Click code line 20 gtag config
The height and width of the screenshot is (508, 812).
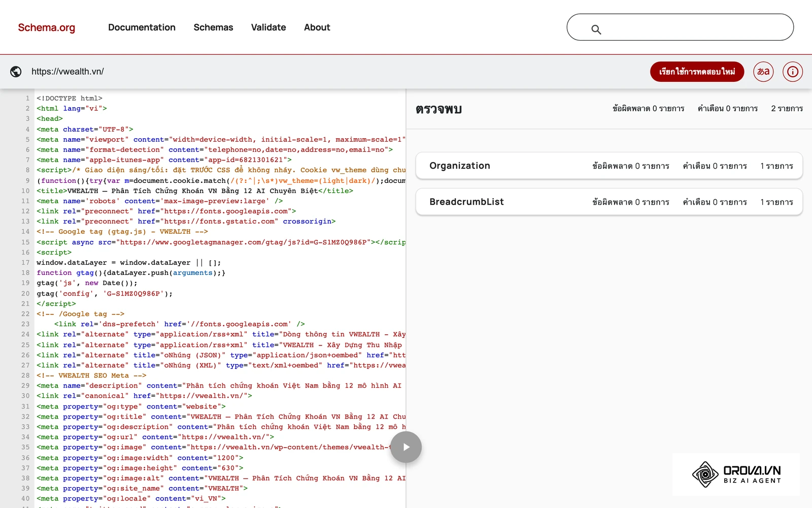click(105, 294)
